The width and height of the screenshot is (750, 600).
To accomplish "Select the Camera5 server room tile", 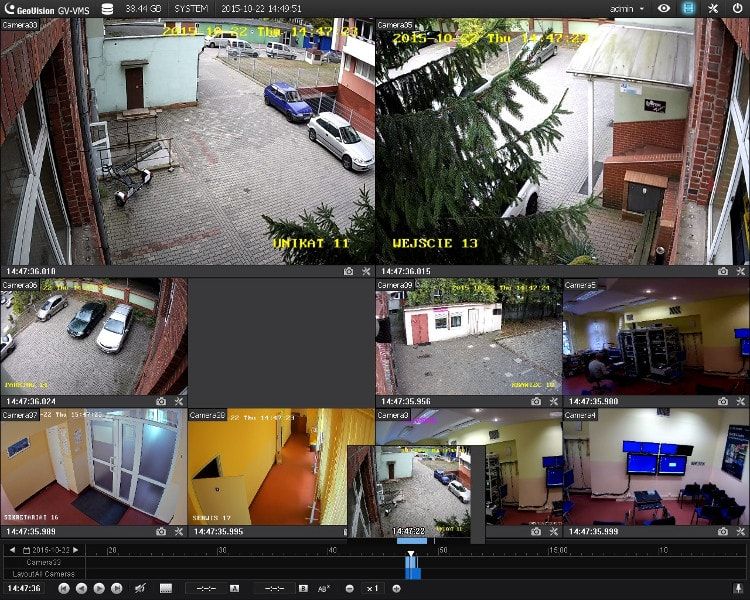I will [x=656, y=337].
